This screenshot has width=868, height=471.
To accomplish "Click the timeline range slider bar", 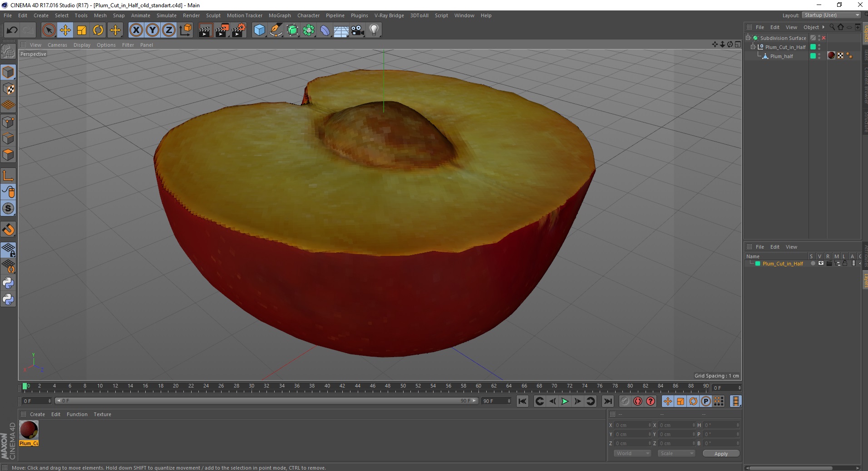I will point(266,401).
